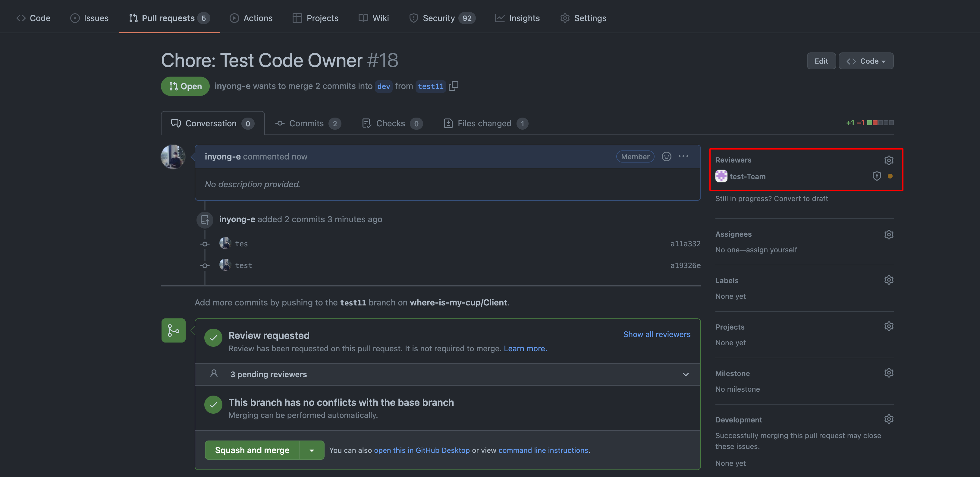The image size is (980, 477).
Task: Add emoji reaction to the comment
Action: (666, 156)
